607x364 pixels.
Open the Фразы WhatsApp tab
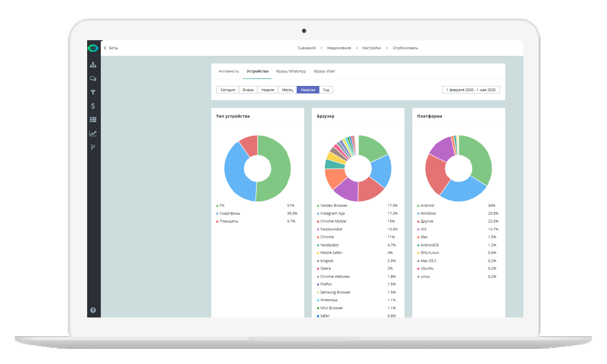[291, 71]
